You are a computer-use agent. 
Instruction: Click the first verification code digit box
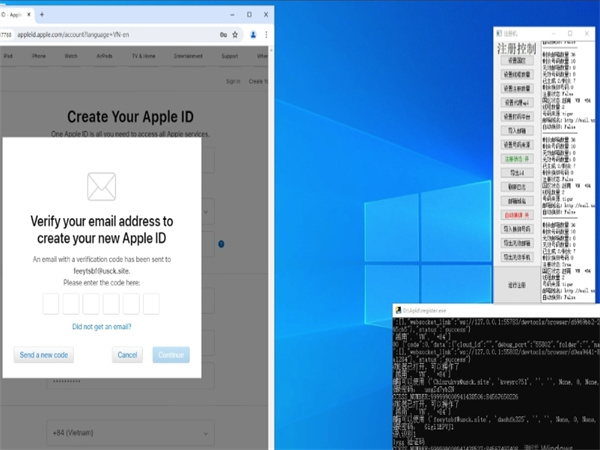coord(52,304)
